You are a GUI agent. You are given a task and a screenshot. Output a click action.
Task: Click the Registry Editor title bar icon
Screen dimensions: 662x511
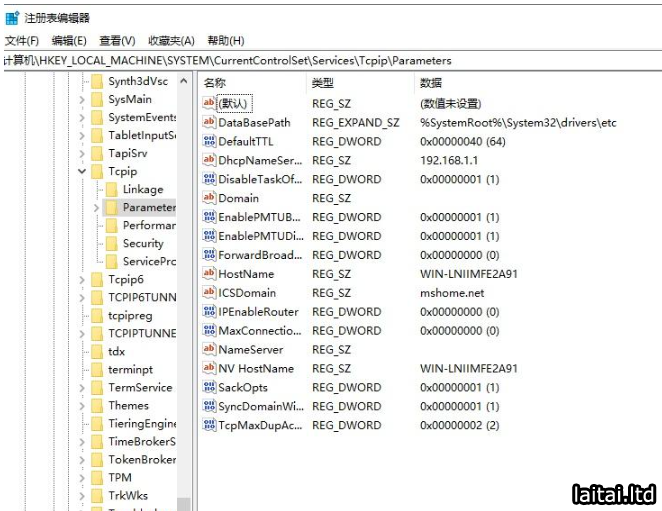(12, 17)
